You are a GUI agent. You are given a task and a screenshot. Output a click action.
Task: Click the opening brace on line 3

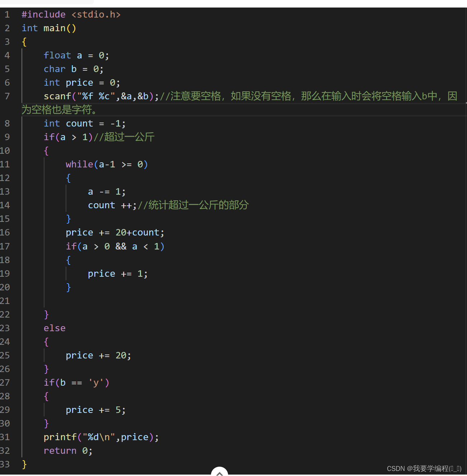tap(24, 42)
